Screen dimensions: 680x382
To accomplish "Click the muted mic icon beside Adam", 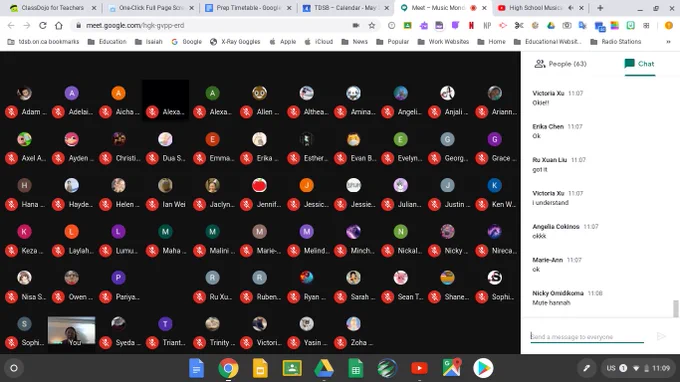I will click(11, 112).
